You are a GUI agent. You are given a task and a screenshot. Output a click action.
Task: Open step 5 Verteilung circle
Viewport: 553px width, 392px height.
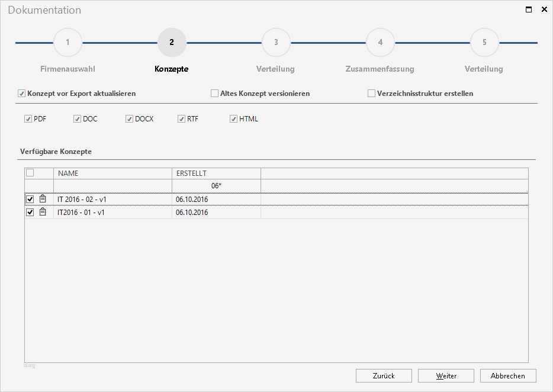tap(484, 43)
